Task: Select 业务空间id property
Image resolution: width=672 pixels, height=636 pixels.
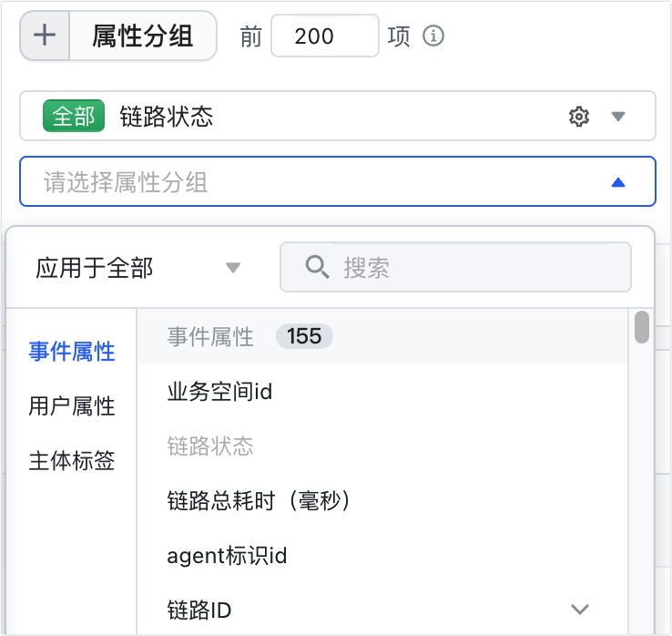Action: click(x=382, y=392)
